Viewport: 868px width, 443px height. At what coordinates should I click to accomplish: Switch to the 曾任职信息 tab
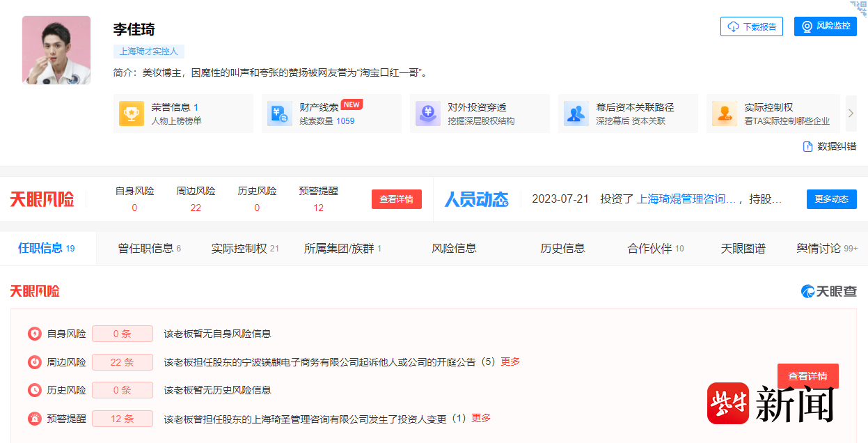150,249
